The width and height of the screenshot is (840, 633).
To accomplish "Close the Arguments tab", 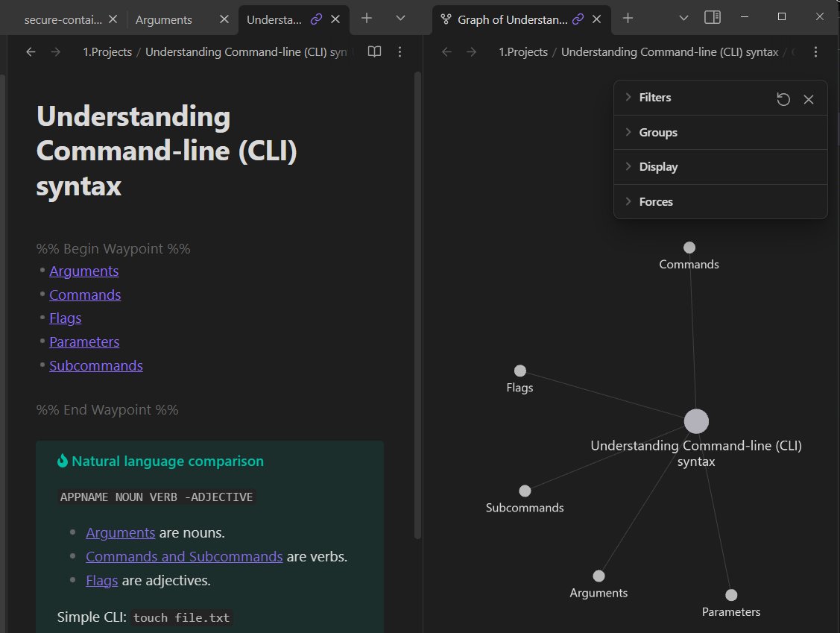I will point(224,19).
